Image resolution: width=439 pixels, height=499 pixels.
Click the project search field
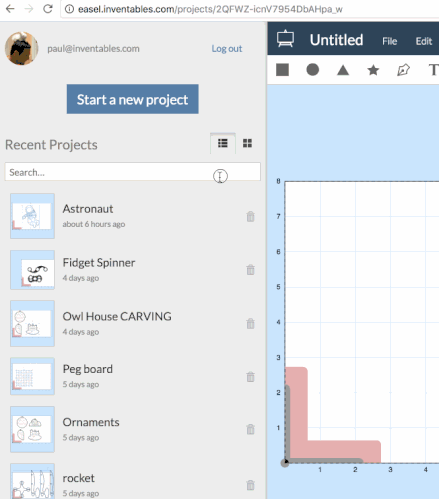pos(133,172)
